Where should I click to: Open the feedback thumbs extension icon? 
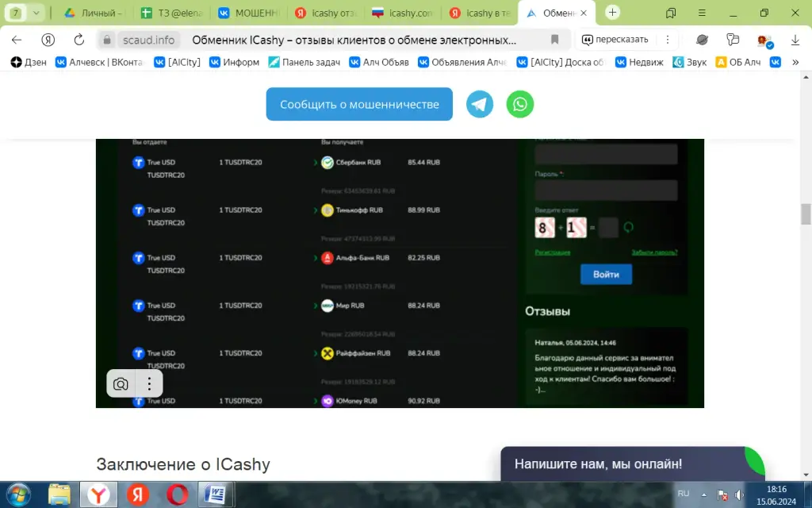point(732,40)
